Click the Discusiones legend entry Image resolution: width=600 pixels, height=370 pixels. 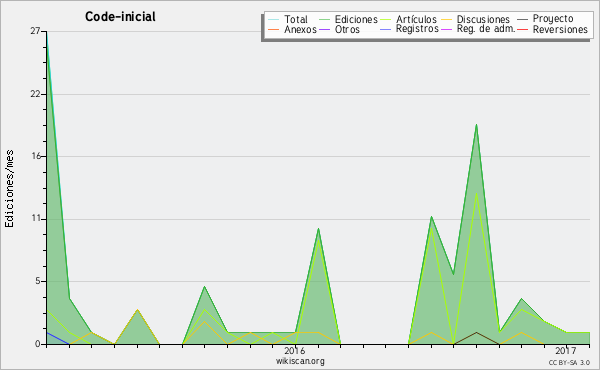click(483, 20)
